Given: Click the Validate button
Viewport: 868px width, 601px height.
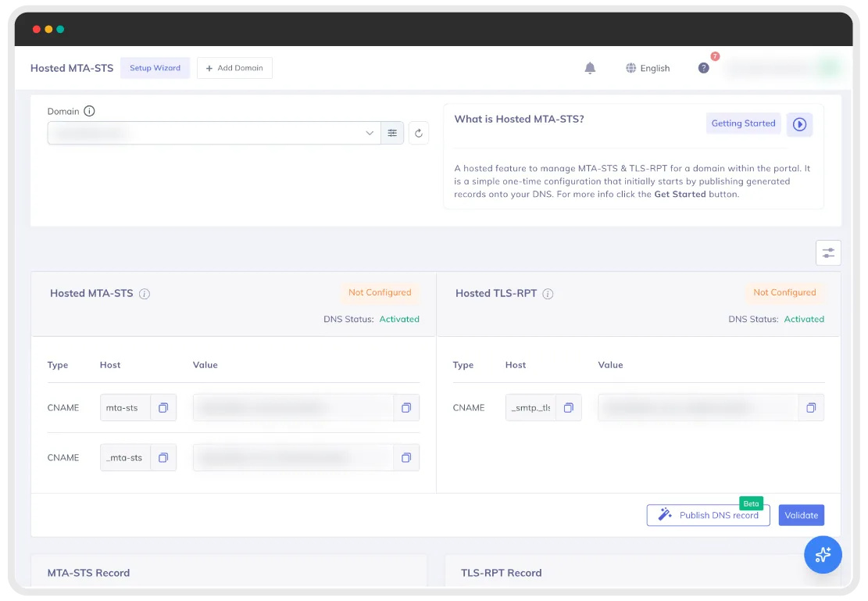Looking at the screenshot, I should click(x=801, y=515).
